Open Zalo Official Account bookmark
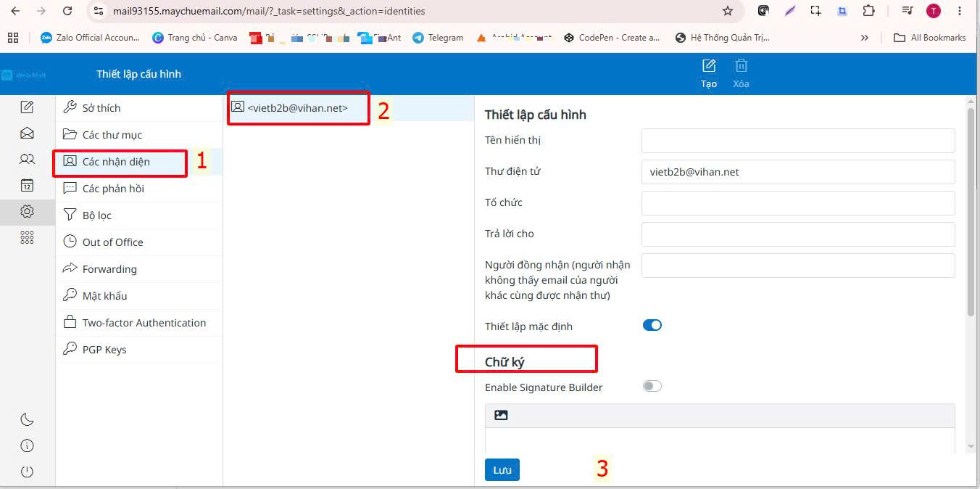980x489 pixels. (90, 38)
